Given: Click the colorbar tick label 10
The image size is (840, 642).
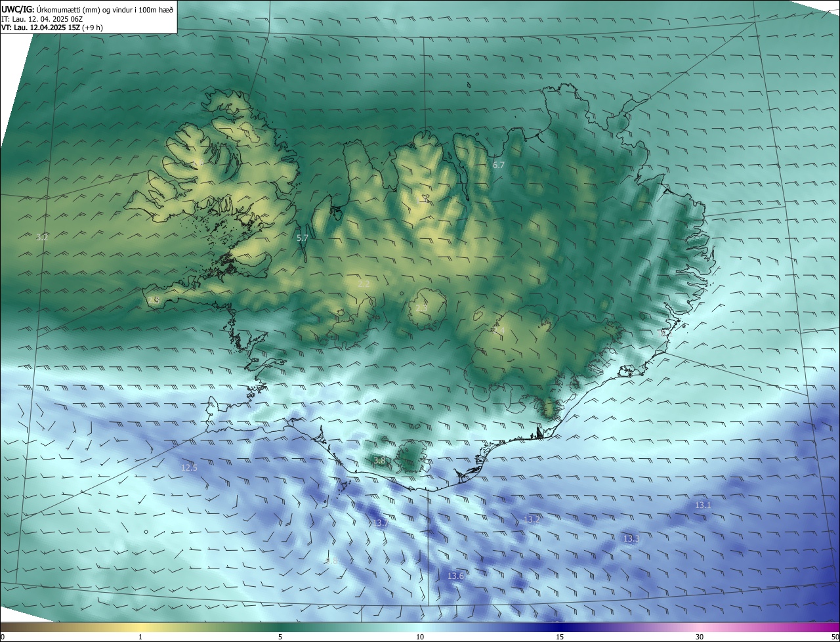Looking at the screenshot, I should [x=420, y=637].
